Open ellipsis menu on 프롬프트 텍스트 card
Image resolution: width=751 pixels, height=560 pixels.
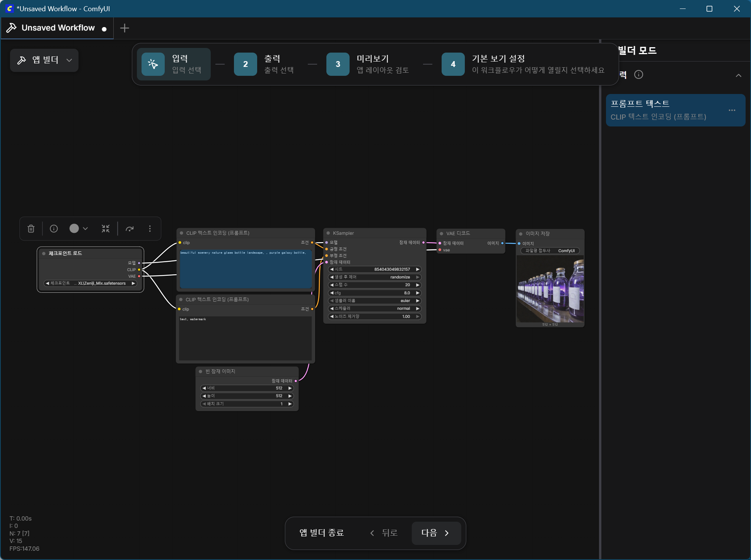tap(732, 110)
